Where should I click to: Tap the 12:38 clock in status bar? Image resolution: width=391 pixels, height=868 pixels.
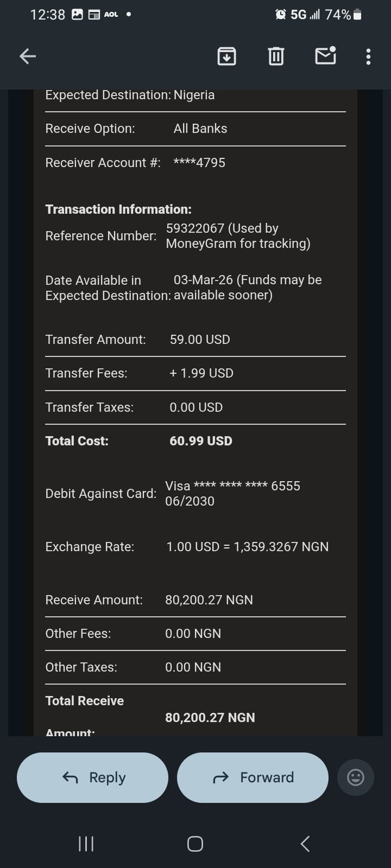pos(47,15)
